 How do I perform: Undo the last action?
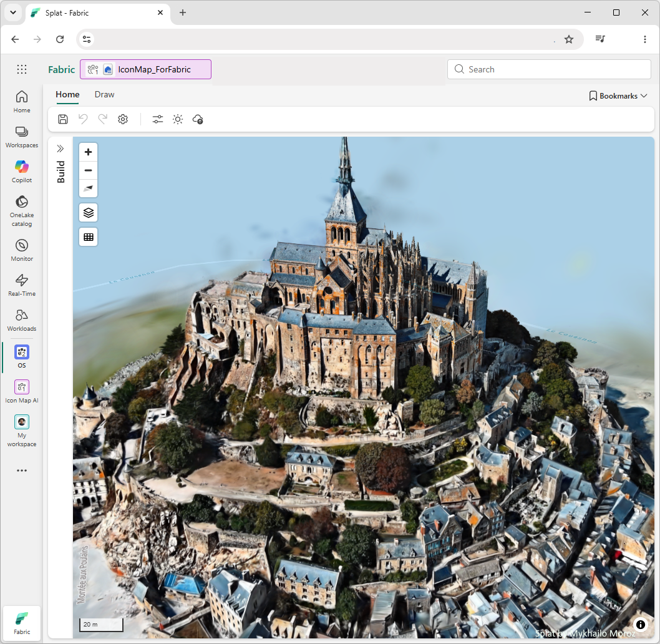pyautogui.click(x=83, y=119)
